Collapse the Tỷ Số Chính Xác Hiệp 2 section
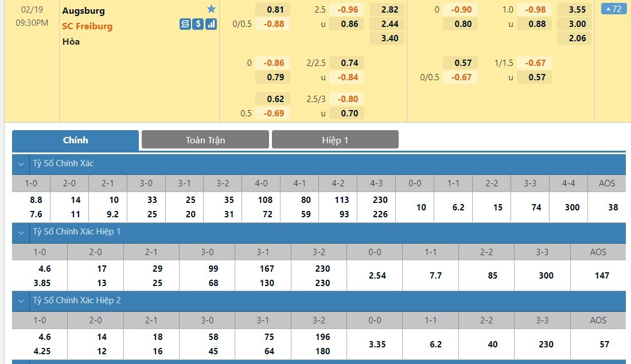Viewport: 631px width, 364px height. point(21,301)
